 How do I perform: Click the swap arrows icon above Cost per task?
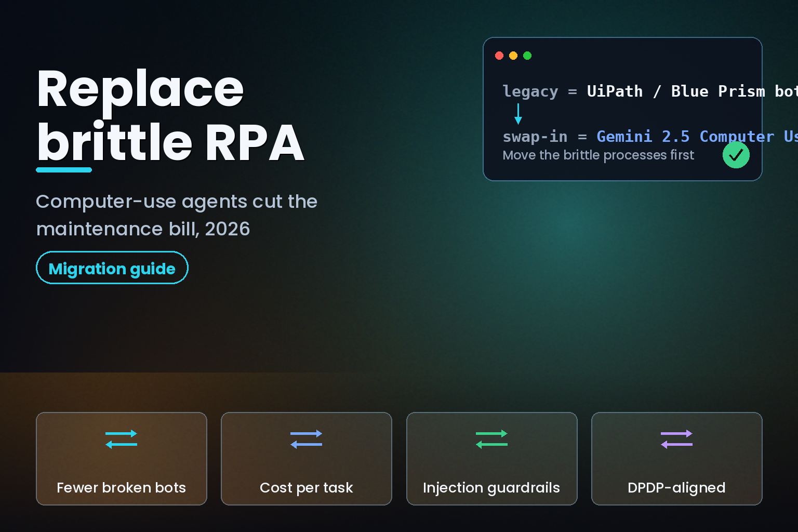click(307, 439)
